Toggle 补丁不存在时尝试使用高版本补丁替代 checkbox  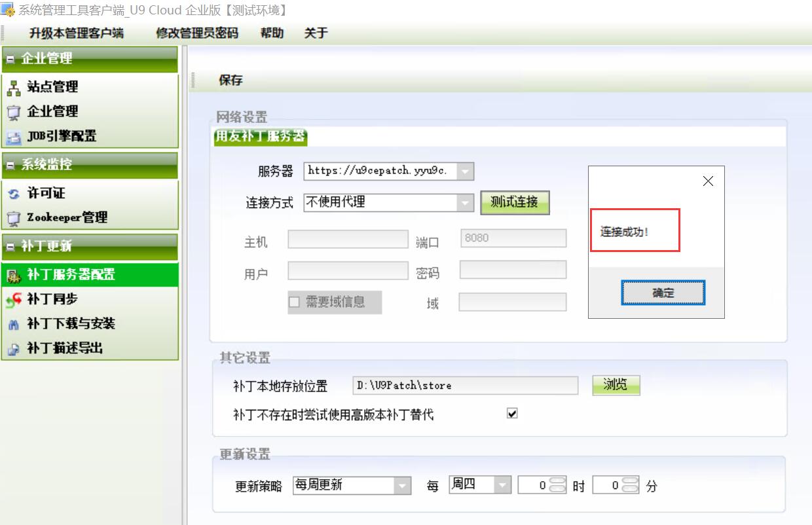tap(512, 414)
